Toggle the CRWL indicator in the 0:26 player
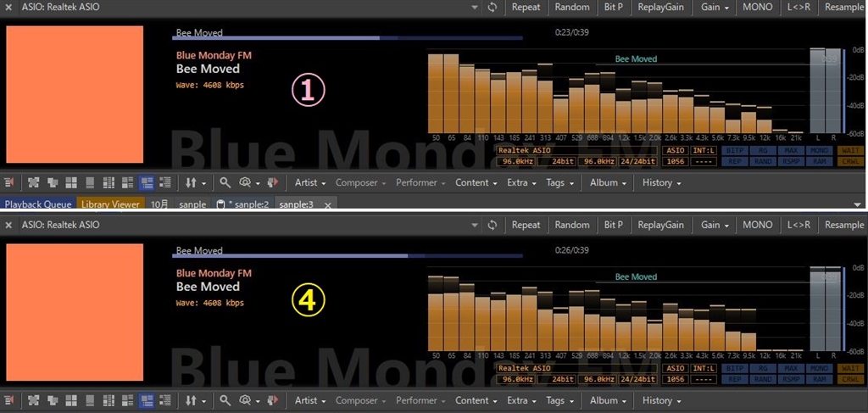Screen dimensions: 868x413 849,379
